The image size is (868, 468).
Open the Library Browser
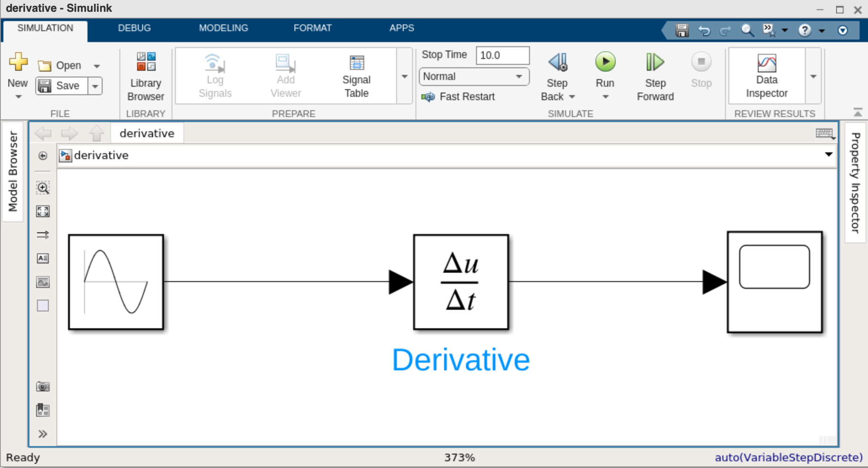click(x=146, y=76)
